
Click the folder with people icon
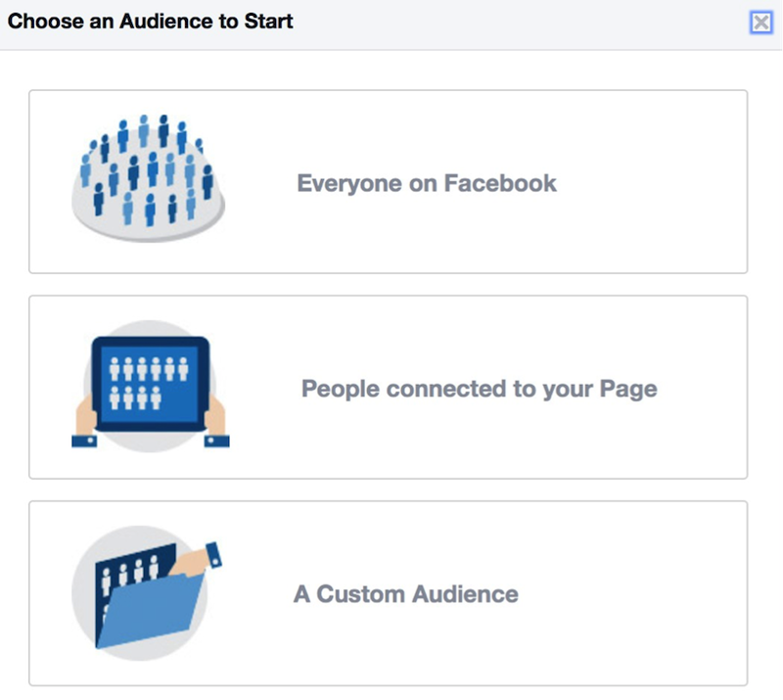(147, 593)
